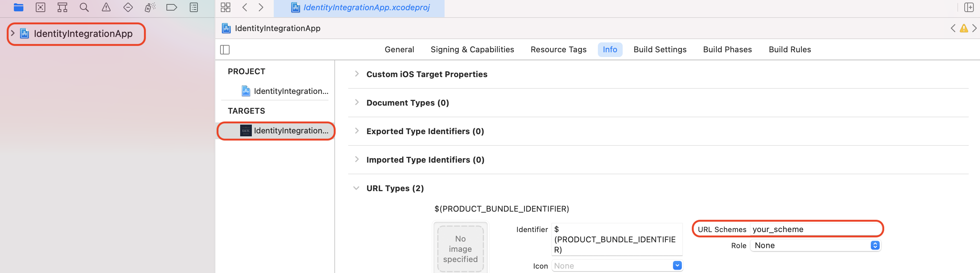Select the Info tab

610,49
